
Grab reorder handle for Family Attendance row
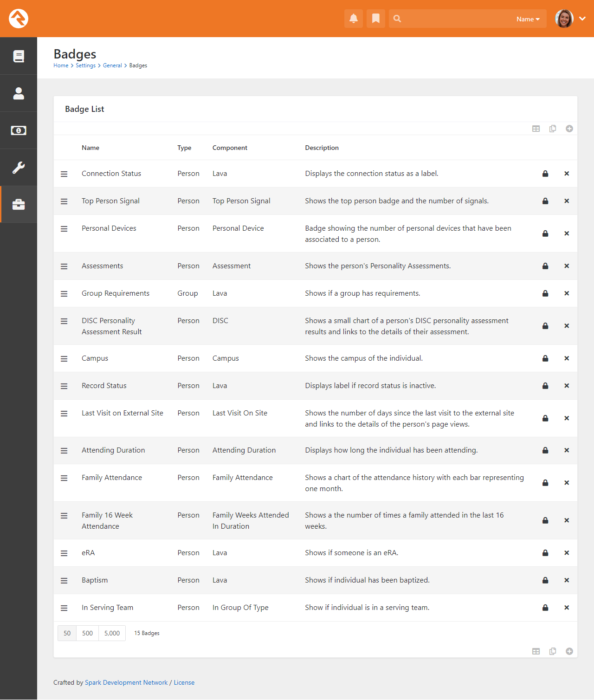64,478
